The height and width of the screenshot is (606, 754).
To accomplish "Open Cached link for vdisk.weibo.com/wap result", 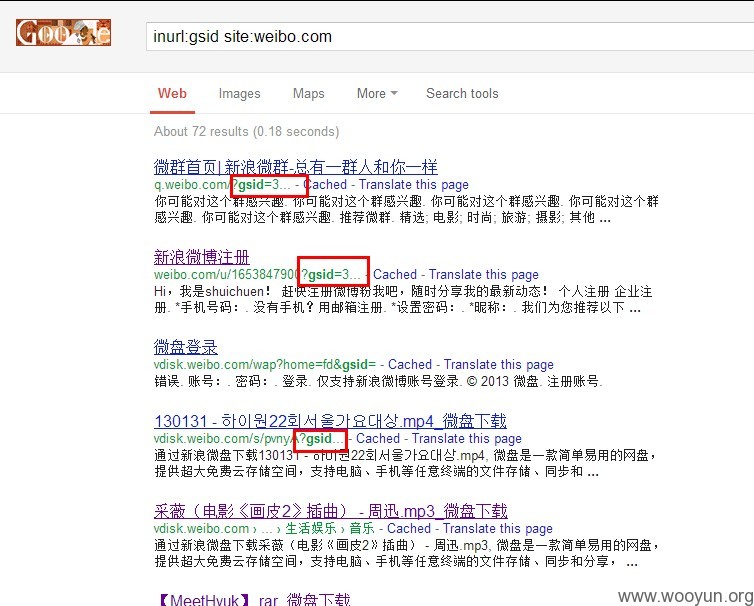I will point(410,365).
